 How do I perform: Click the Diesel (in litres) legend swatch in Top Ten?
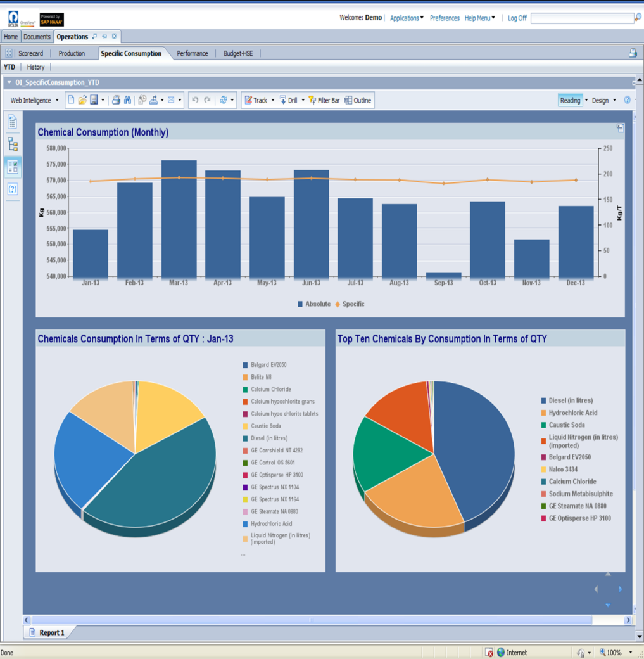(x=543, y=400)
